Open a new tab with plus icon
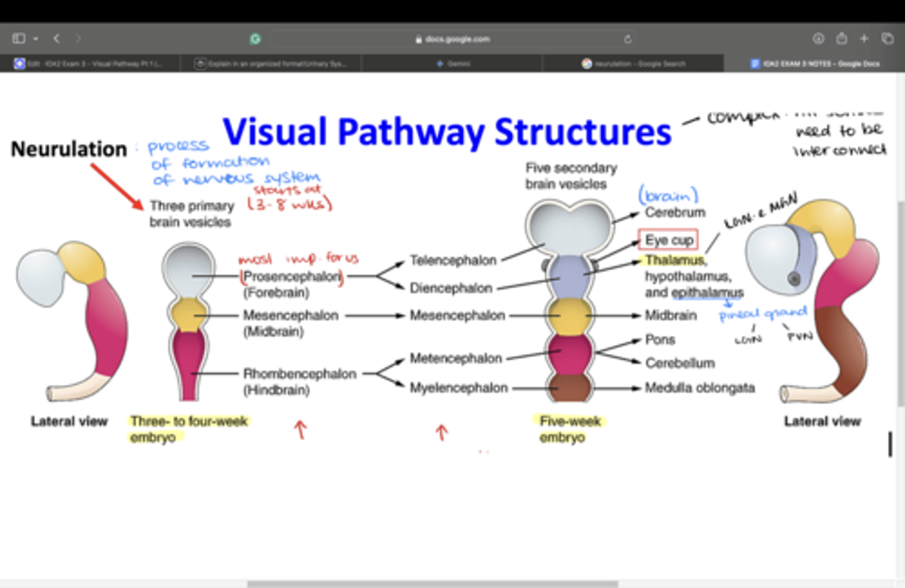 pyautogui.click(x=864, y=39)
